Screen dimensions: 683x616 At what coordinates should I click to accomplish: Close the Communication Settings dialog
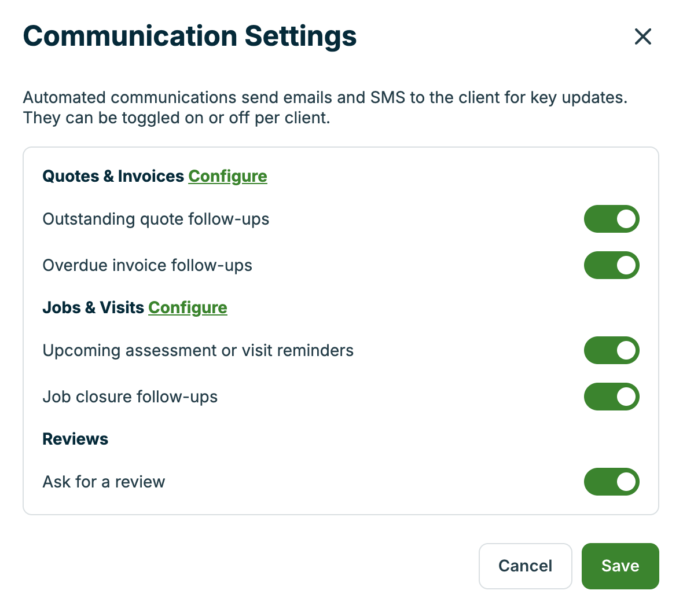[643, 36]
